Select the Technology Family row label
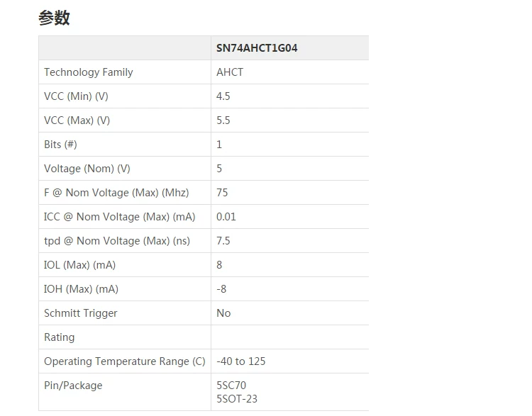This screenshot has height=416, width=532. tap(88, 72)
